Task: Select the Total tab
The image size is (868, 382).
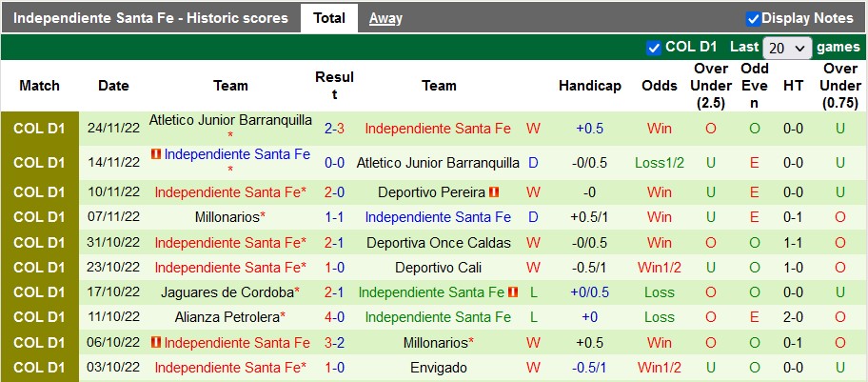Action: [329, 18]
